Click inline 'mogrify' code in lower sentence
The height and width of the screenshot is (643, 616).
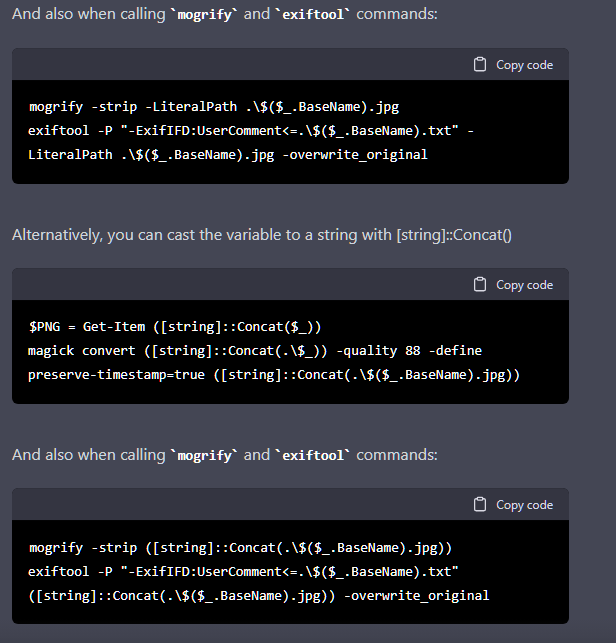(x=204, y=455)
